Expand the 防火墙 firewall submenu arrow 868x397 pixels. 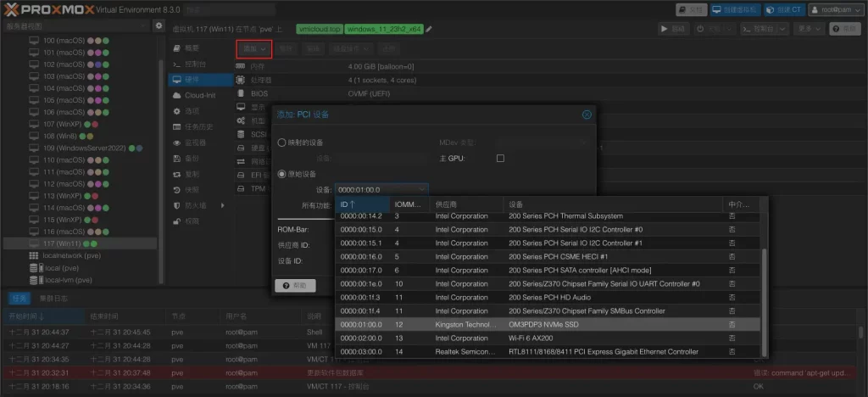click(x=223, y=205)
